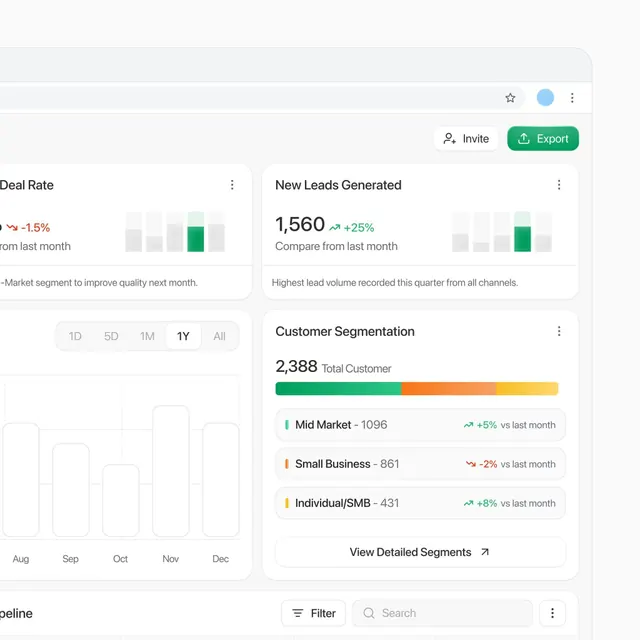
Task: Click +5% vs last month text
Action: pyautogui.click(x=509, y=425)
